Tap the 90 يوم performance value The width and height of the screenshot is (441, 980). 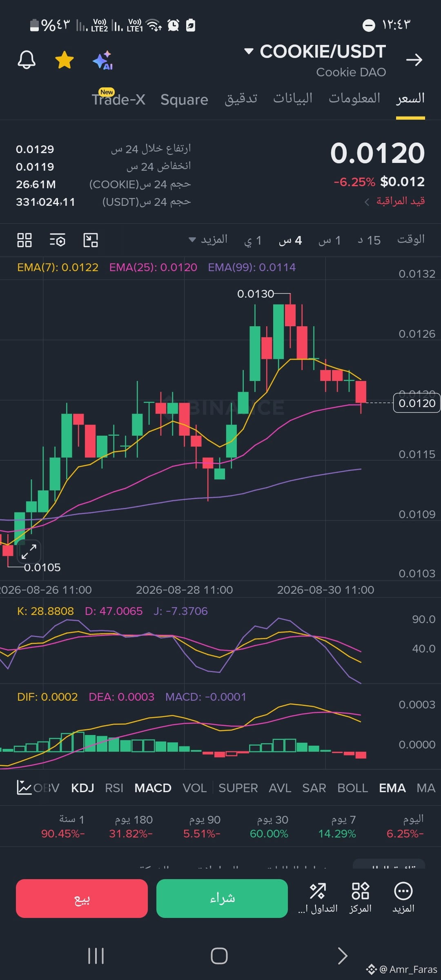(x=202, y=834)
